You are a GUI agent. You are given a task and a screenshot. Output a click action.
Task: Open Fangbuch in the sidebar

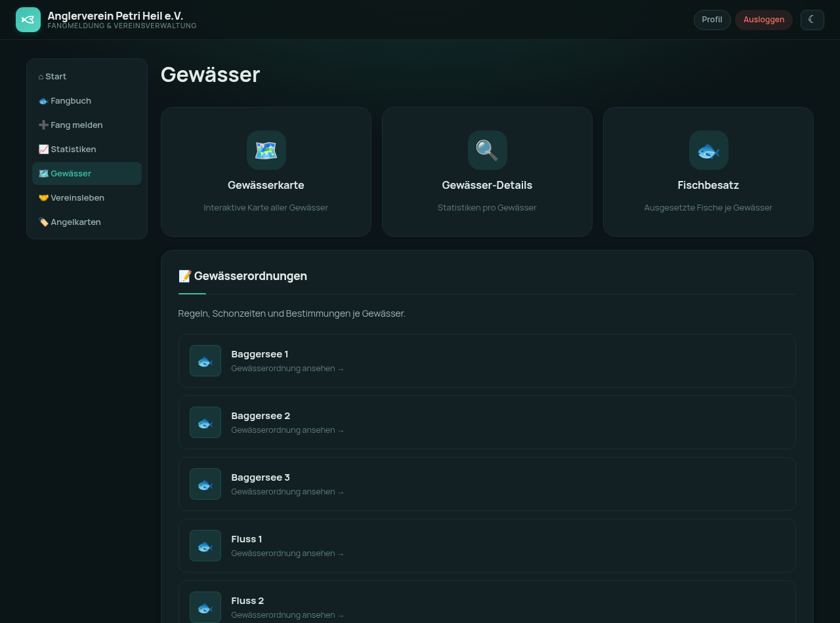tap(87, 101)
